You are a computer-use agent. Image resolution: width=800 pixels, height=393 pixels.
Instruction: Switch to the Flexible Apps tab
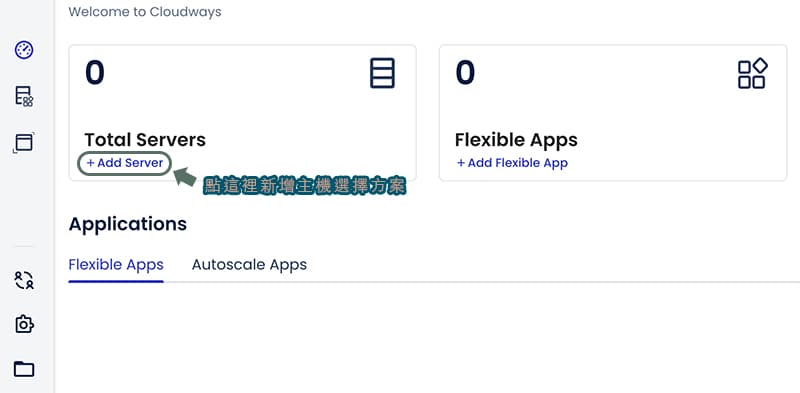pyautogui.click(x=116, y=265)
